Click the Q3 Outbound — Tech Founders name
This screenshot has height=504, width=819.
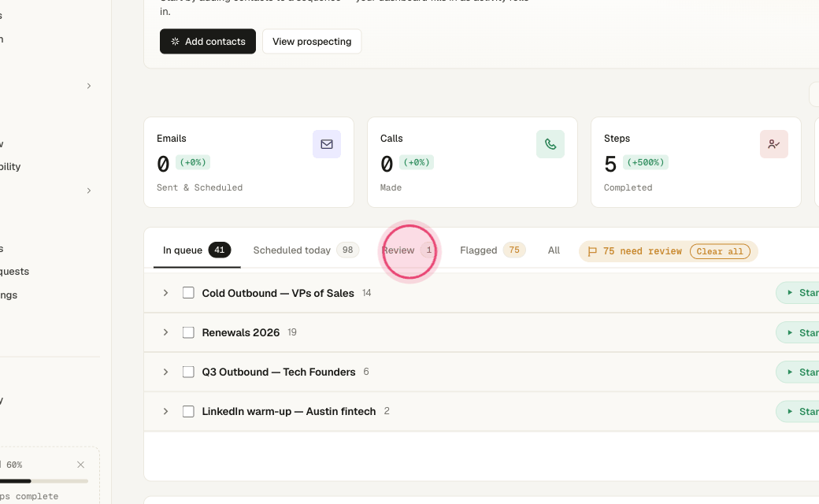(279, 372)
